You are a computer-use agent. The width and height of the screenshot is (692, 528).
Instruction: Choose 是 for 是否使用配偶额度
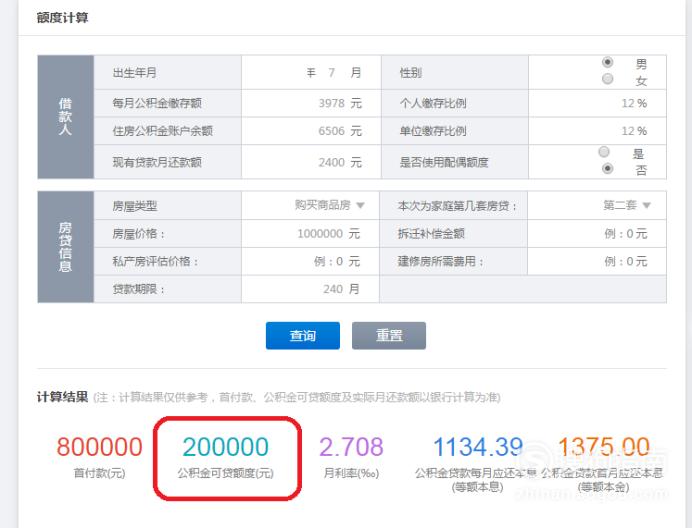604,152
